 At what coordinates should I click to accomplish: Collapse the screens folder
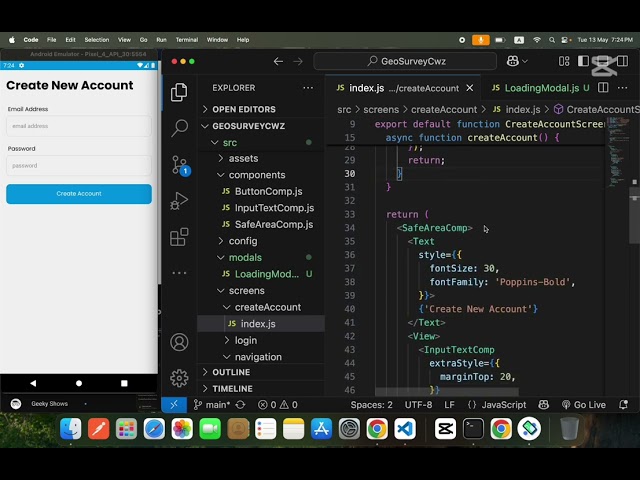[261, 291]
